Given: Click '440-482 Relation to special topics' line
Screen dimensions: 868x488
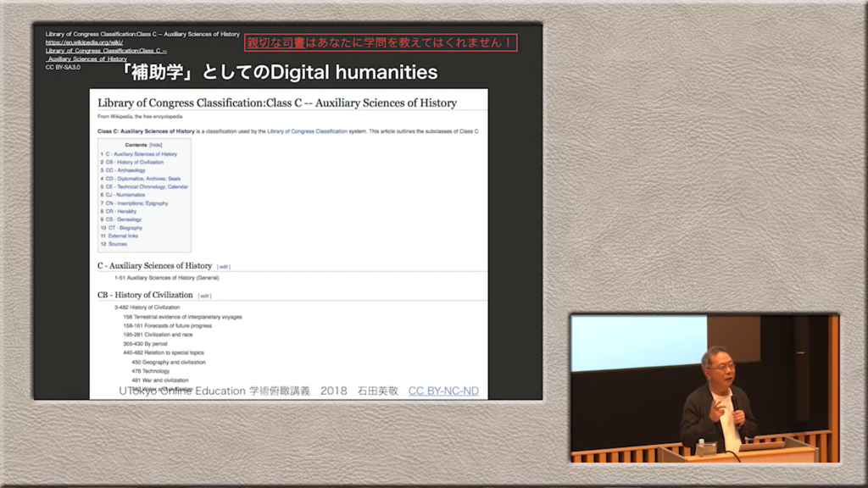Looking at the screenshot, I should point(164,352).
